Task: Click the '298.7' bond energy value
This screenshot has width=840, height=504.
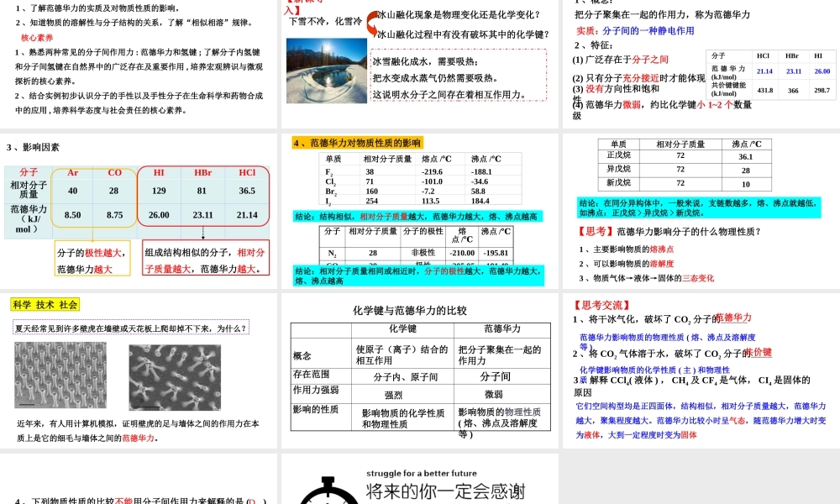Action: click(822, 90)
